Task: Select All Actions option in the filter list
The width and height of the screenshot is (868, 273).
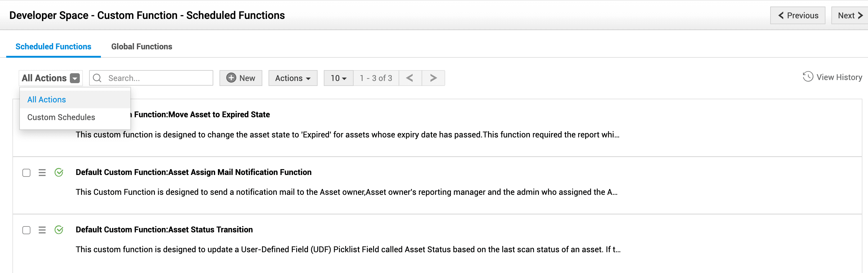Action: point(47,100)
